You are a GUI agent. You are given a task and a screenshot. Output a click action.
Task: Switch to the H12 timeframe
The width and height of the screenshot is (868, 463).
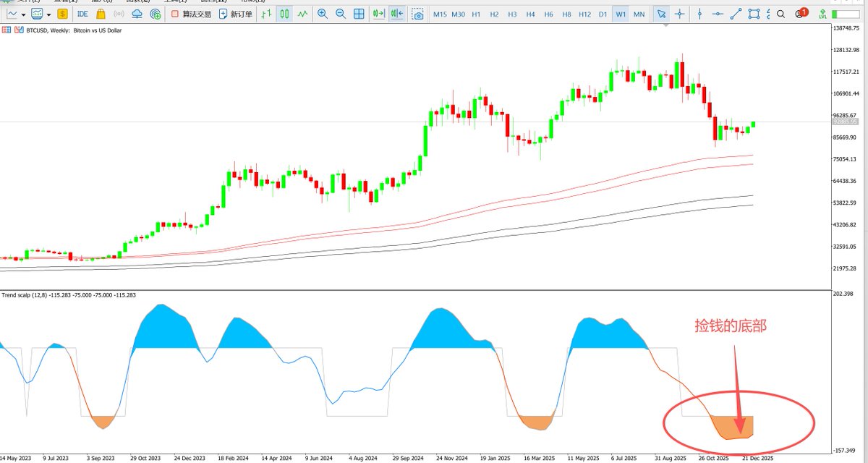click(584, 14)
